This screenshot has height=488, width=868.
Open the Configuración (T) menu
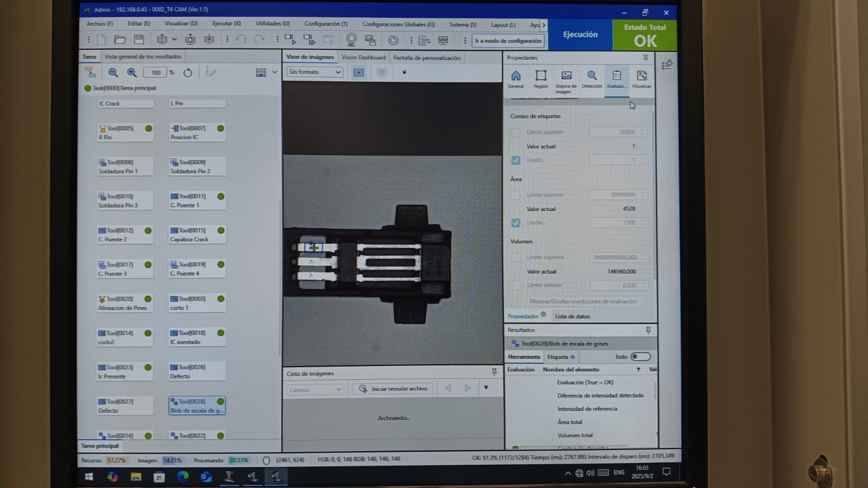click(x=325, y=24)
